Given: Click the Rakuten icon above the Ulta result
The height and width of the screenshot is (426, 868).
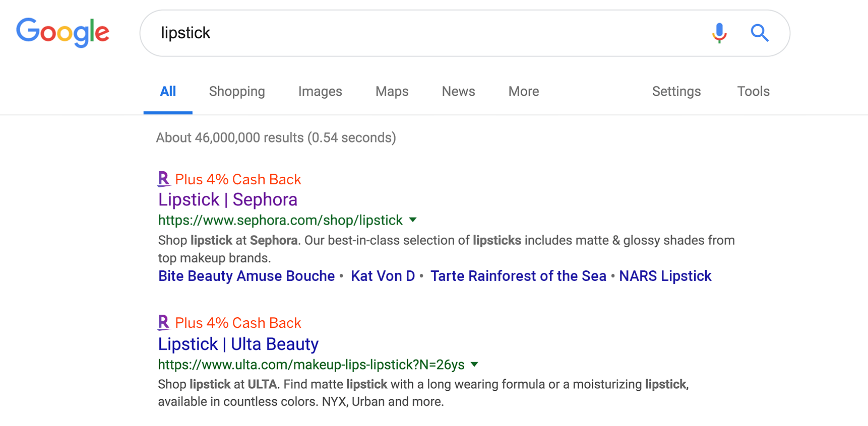Looking at the screenshot, I should pos(164,323).
